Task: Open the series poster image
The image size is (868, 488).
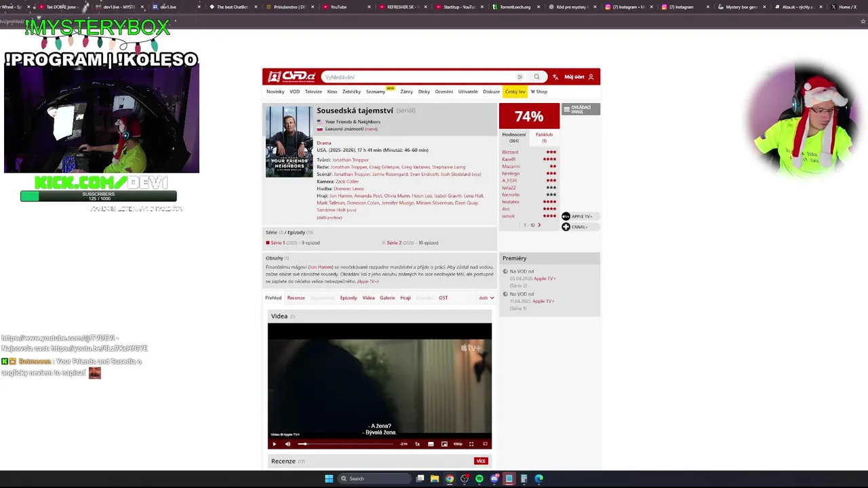Action: coord(289,142)
